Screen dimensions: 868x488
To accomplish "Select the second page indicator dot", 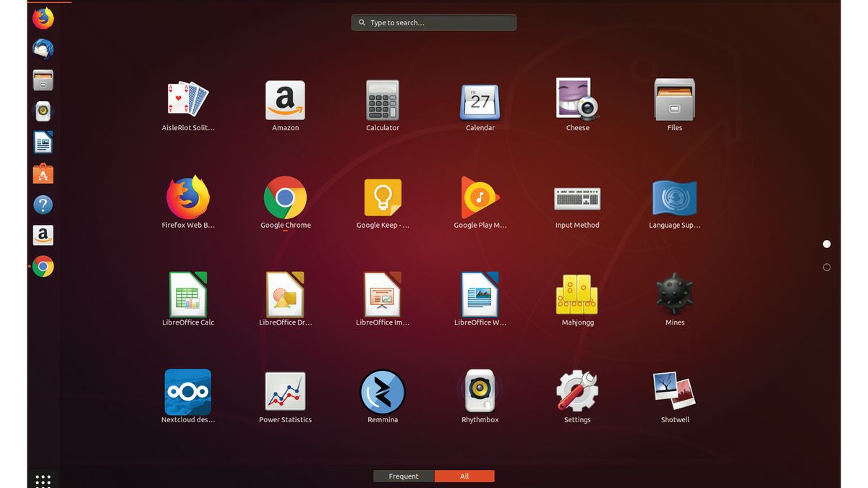I will click(827, 267).
